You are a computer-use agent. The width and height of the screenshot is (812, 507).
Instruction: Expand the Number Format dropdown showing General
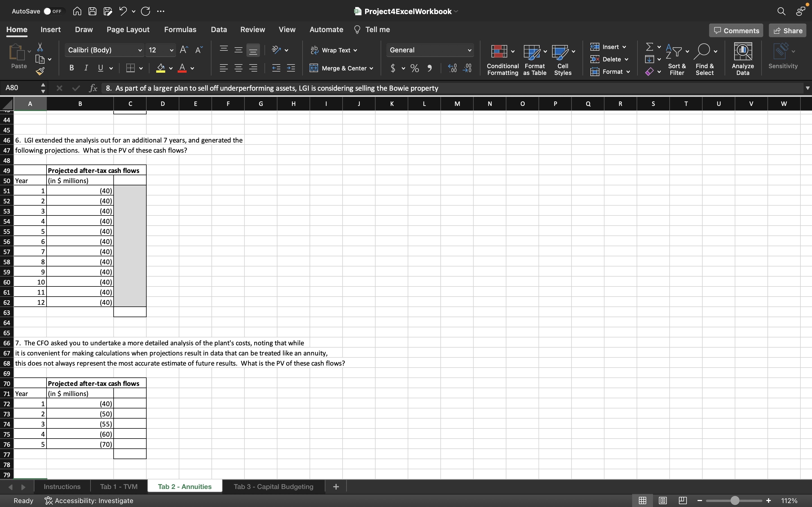[x=469, y=50]
